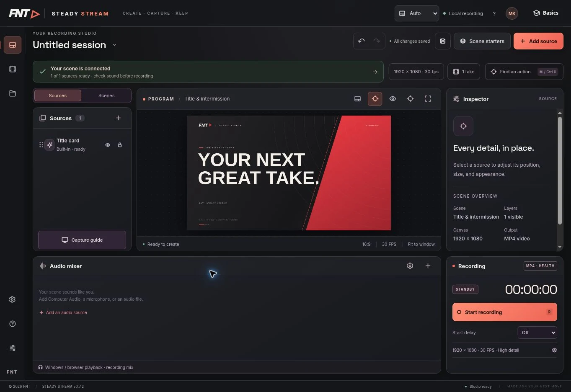Open the help circle icon in sidebar
Viewport: 571px width, 392px height.
point(13,324)
